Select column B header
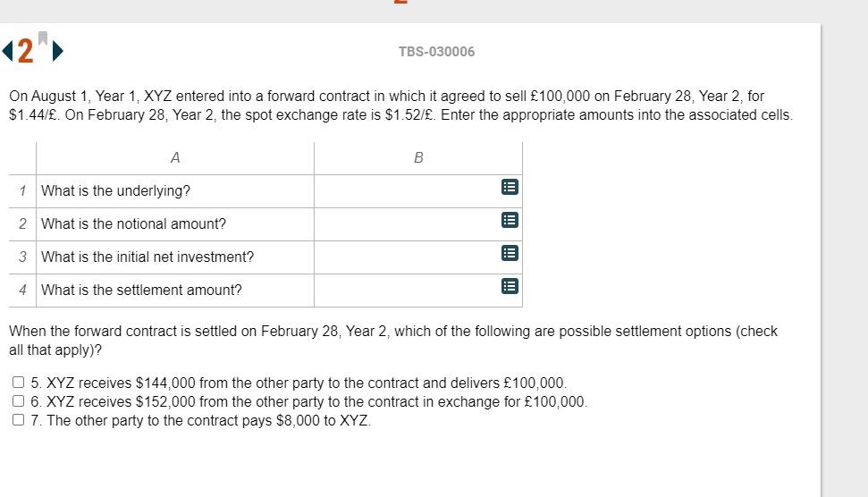868x497 pixels. tap(418, 157)
